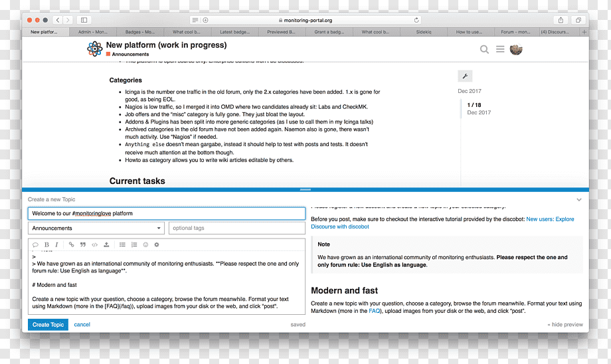Click the optional tags field

coord(237,228)
